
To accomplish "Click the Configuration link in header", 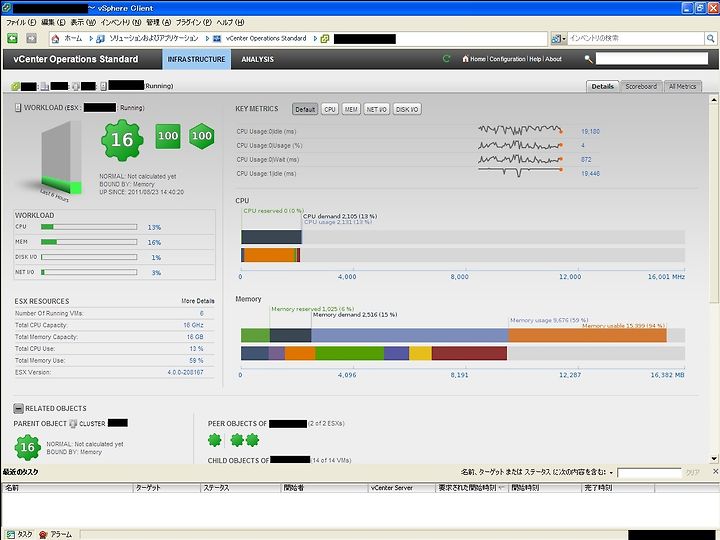I will (x=507, y=59).
